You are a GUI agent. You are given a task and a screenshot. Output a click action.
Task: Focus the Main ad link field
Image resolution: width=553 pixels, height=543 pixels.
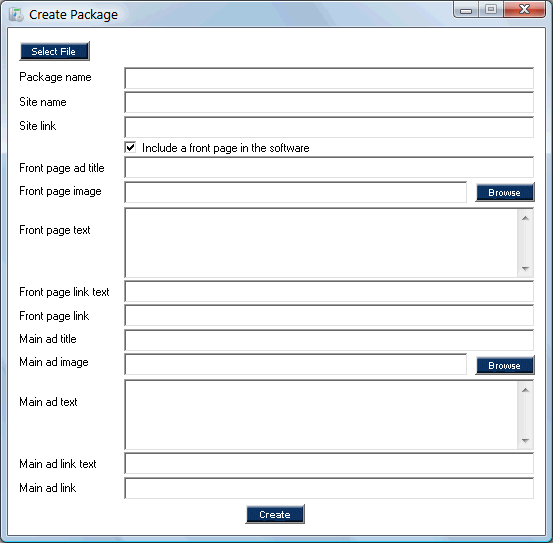(329, 488)
